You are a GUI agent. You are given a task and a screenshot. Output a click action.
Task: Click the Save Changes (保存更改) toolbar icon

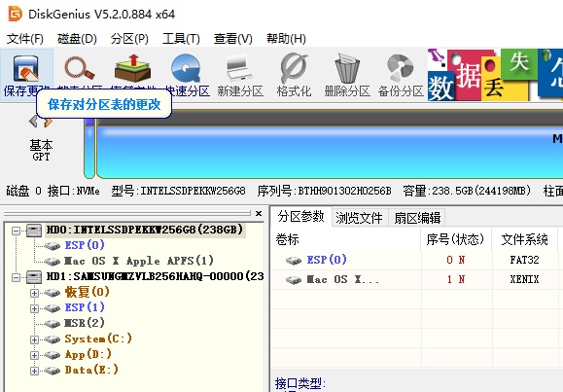(x=26, y=68)
